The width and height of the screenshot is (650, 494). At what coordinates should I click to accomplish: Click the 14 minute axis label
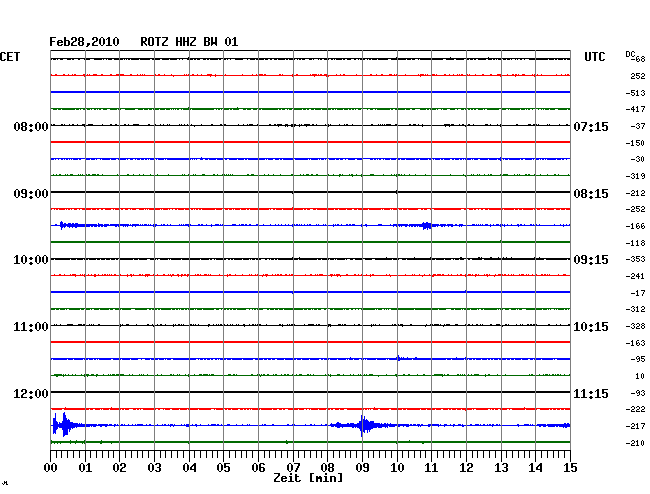tap(535, 468)
